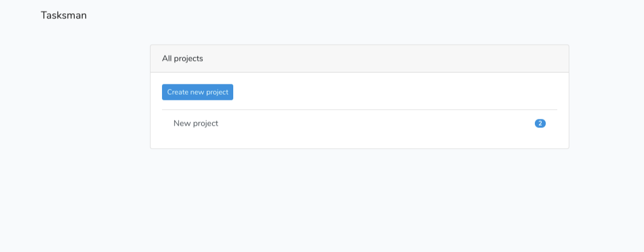644x252 pixels.
Task: Start a new project with the blue button
Action: (x=198, y=92)
